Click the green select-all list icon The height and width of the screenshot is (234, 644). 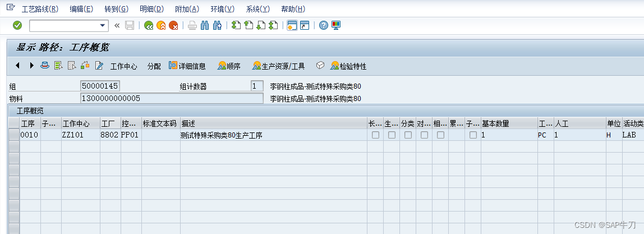tap(58, 65)
